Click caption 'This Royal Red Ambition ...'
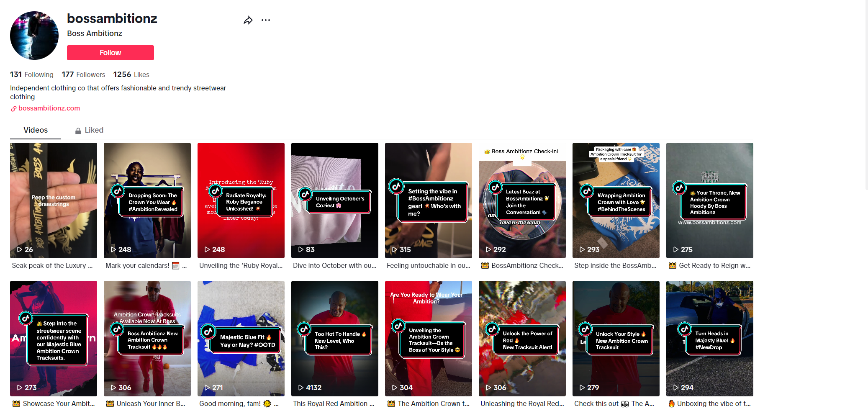Screen dimensions: 868x411 tap(334, 403)
